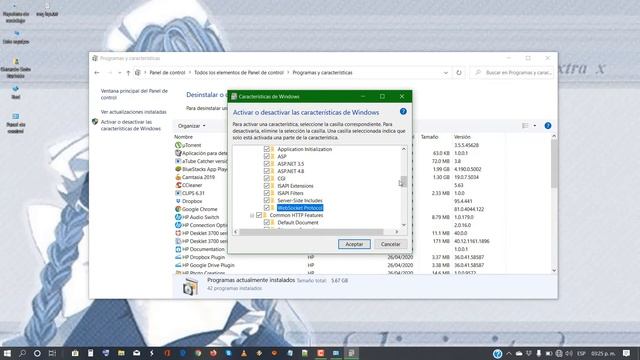Click the Camtasia 2019 program icon
Screen dimensions: 640x360
[178, 177]
